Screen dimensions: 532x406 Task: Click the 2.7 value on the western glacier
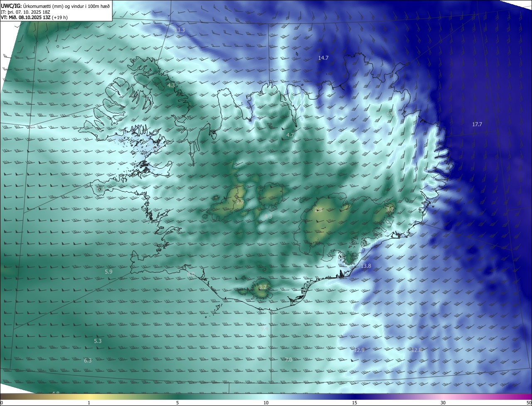(240, 202)
